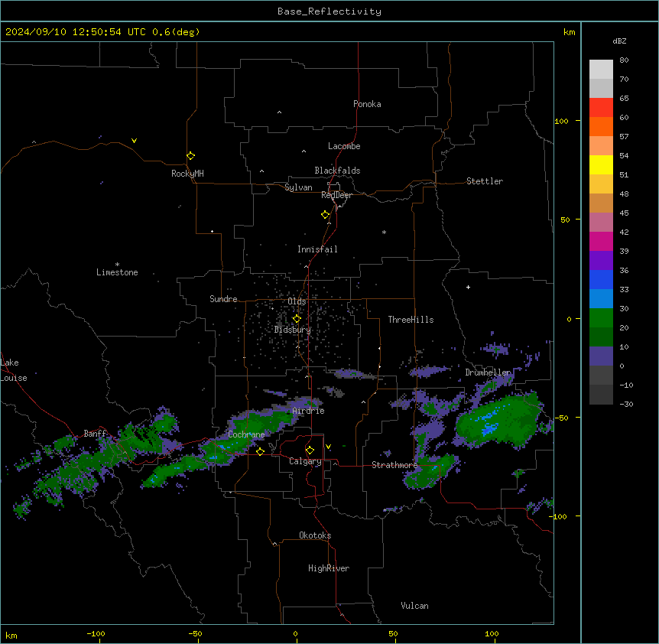Click the Lacombe label

coord(344,146)
